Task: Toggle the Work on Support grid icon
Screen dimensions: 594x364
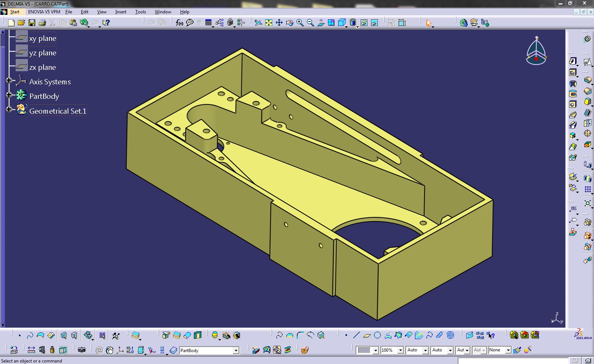Action: tap(102, 335)
